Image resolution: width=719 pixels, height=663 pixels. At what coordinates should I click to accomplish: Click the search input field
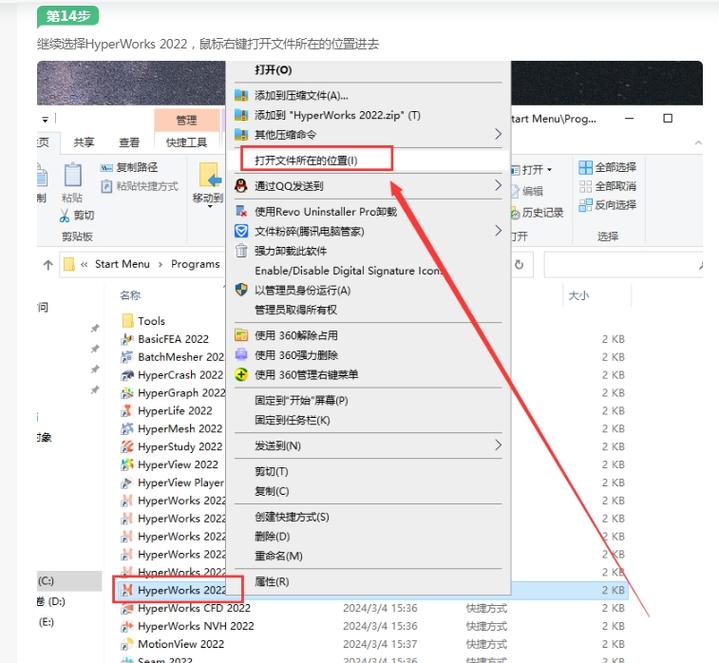pyautogui.click(x=623, y=265)
